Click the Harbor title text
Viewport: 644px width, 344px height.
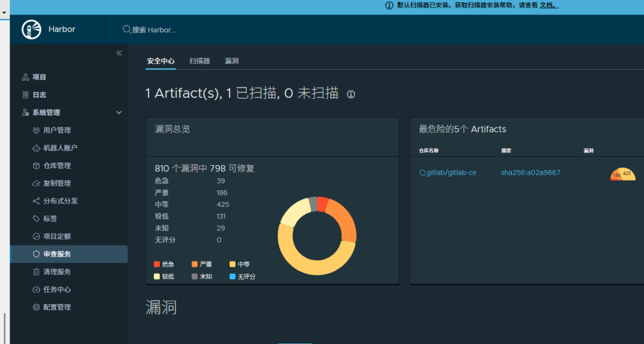click(x=61, y=29)
